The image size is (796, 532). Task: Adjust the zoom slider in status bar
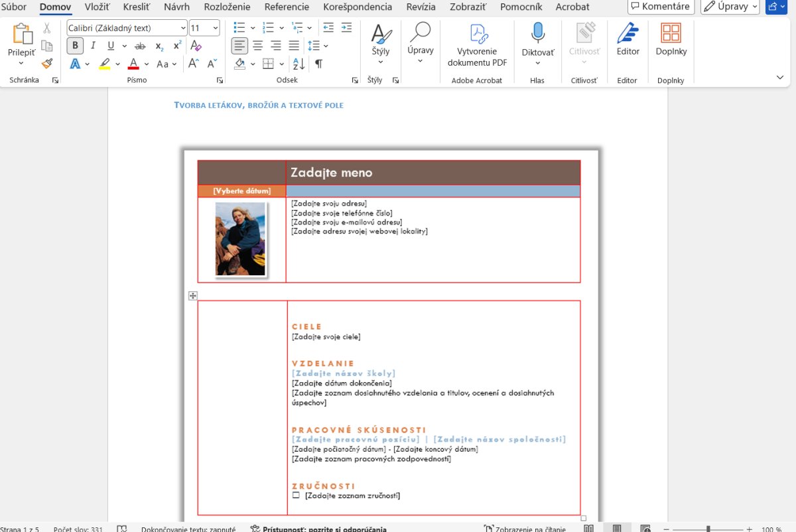click(x=708, y=529)
